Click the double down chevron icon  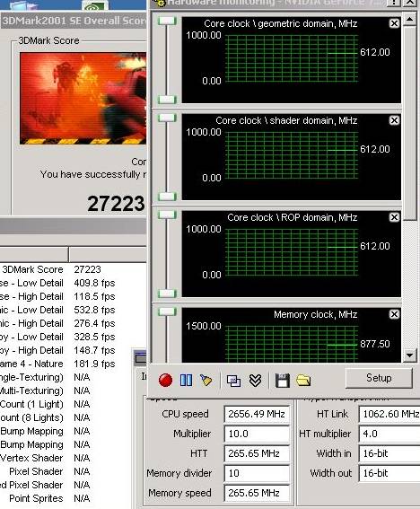(x=255, y=380)
